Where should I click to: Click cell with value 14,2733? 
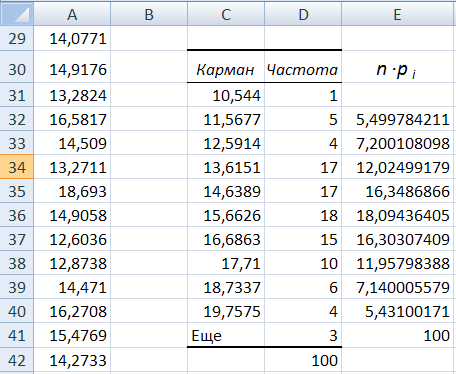point(72,360)
